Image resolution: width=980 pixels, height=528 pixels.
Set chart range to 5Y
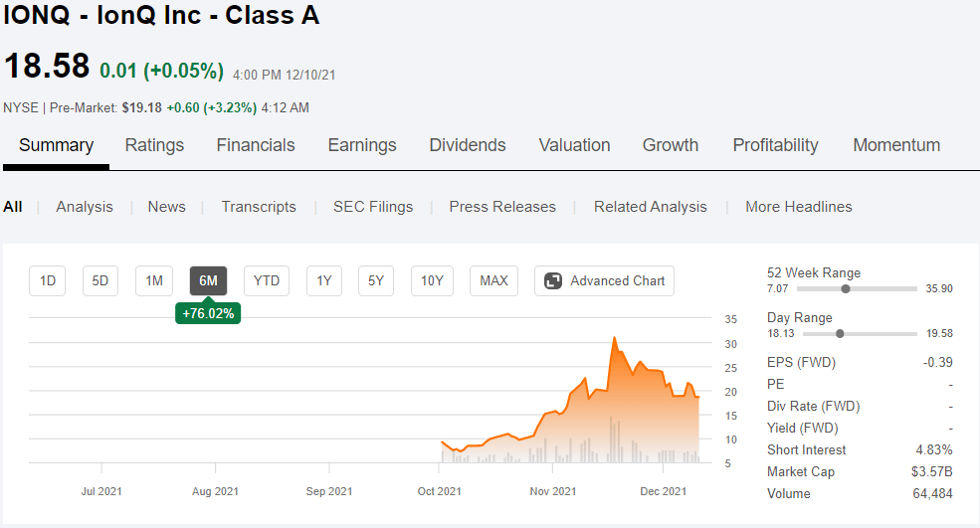point(376,281)
